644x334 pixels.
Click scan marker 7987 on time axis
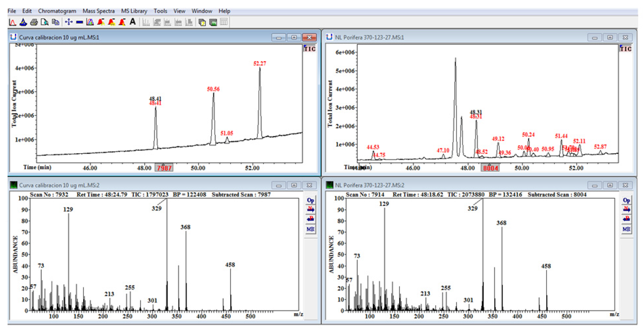[x=164, y=168]
